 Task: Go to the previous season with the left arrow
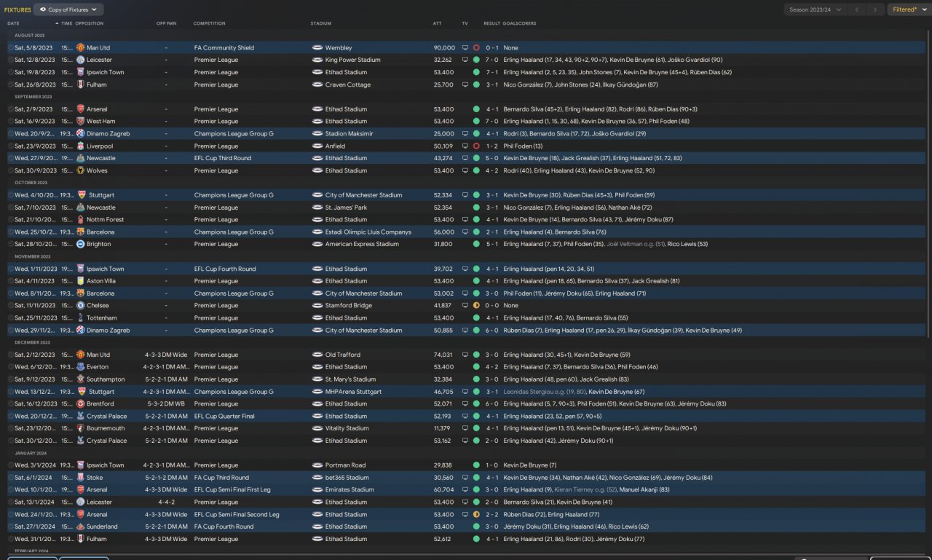coord(857,9)
